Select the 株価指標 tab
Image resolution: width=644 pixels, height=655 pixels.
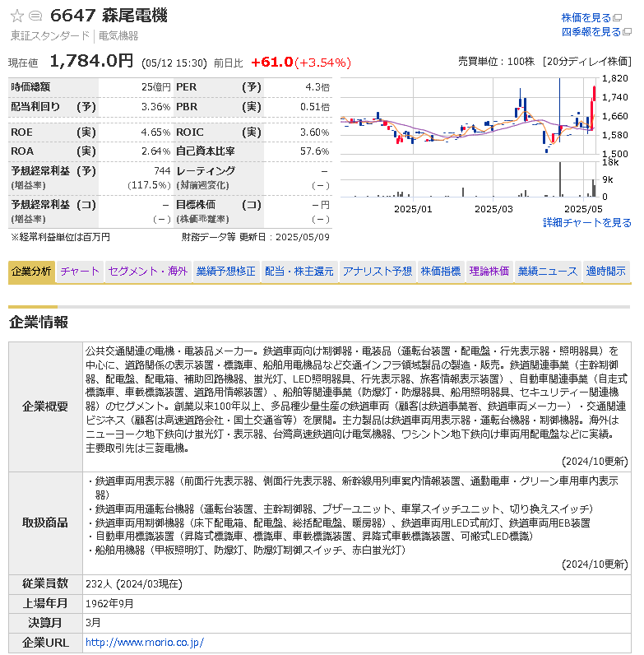(441, 271)
